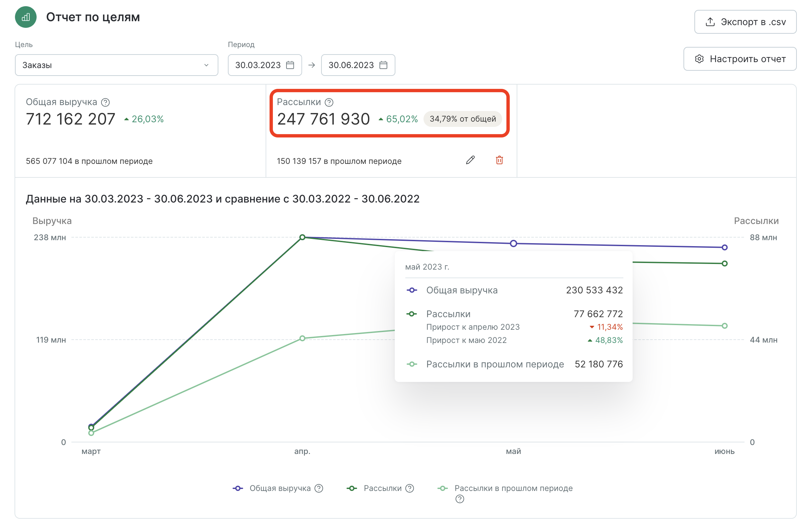812x524 pixels.
Task: Toggle Рассылки series in chart legend
Action: (x=374, y=488)
